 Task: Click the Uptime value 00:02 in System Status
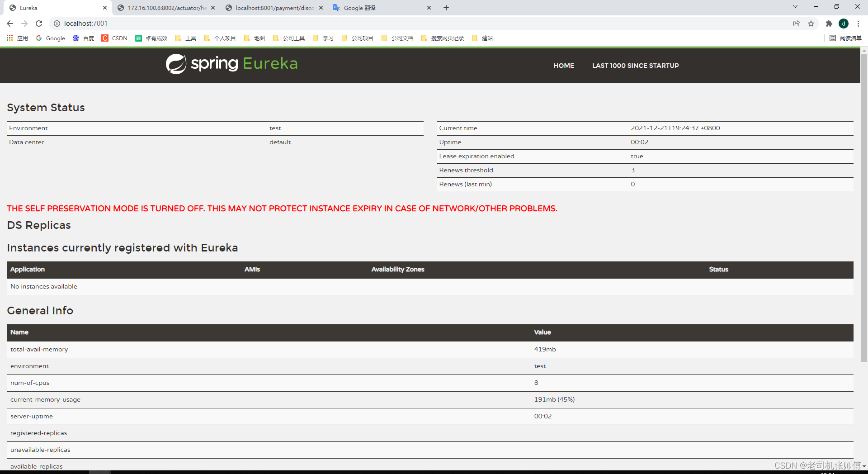click(639, 142)
